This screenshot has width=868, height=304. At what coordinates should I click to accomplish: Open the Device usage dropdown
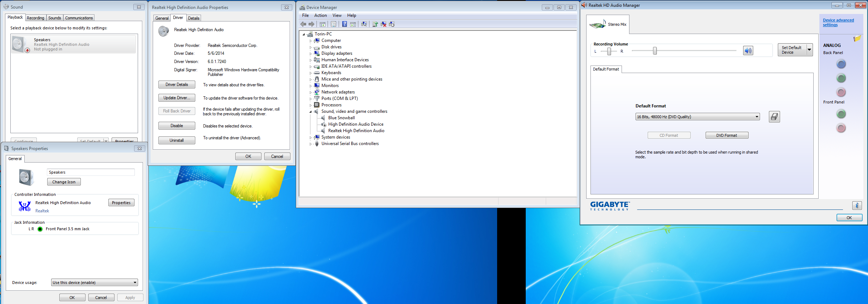94,283
